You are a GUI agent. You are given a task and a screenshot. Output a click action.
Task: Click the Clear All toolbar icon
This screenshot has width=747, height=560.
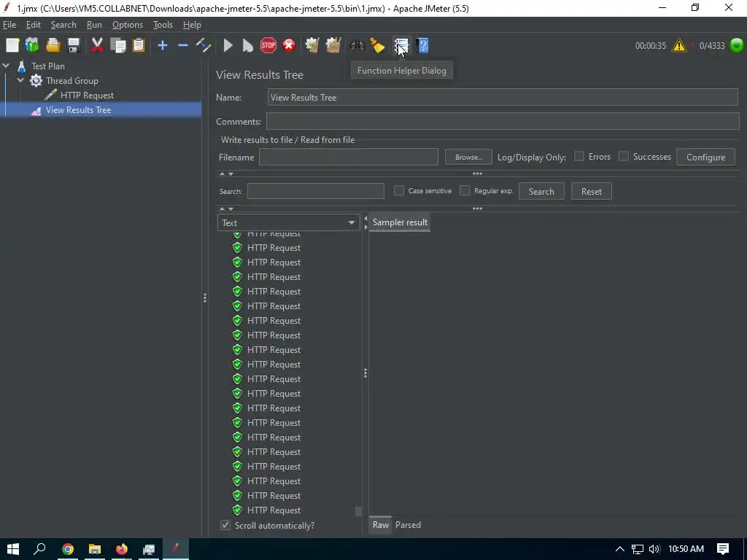(333, 45)
